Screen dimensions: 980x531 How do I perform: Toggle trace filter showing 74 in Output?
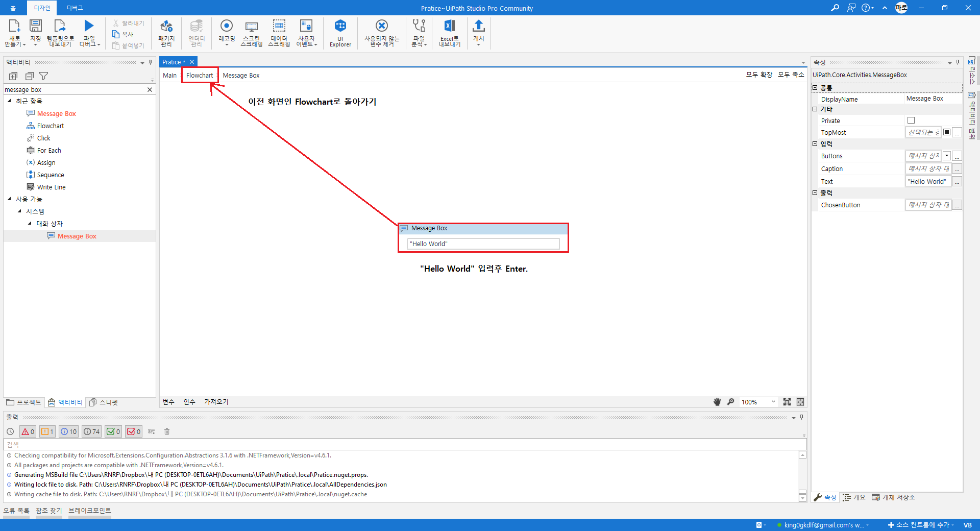coord(91,431)
